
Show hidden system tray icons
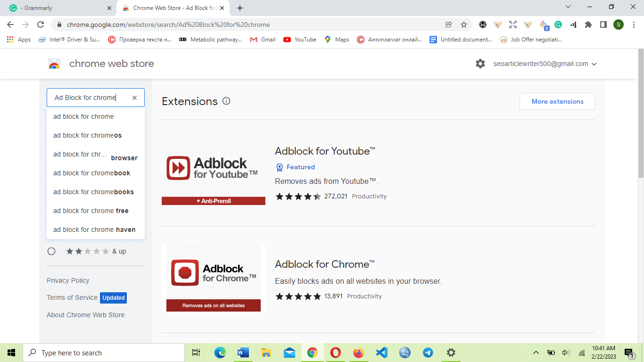pyautogui.click(x=536, y=353)
